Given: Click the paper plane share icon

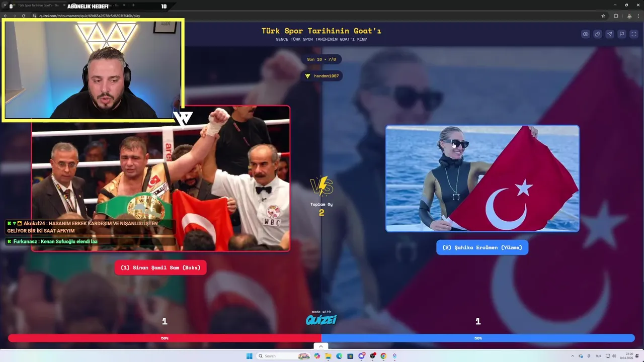Looking at the screenshot, I should 609,34.
